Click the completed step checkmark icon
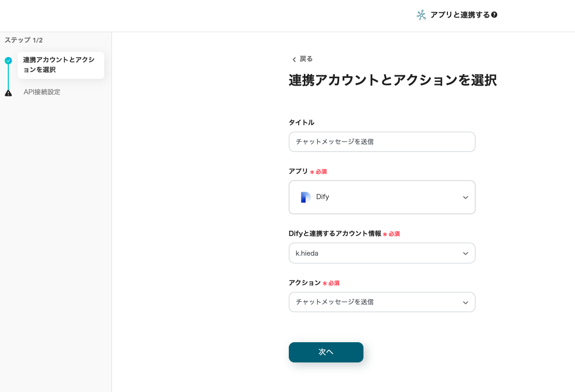Screen dimensions: 575x392 tap(8, 61)
